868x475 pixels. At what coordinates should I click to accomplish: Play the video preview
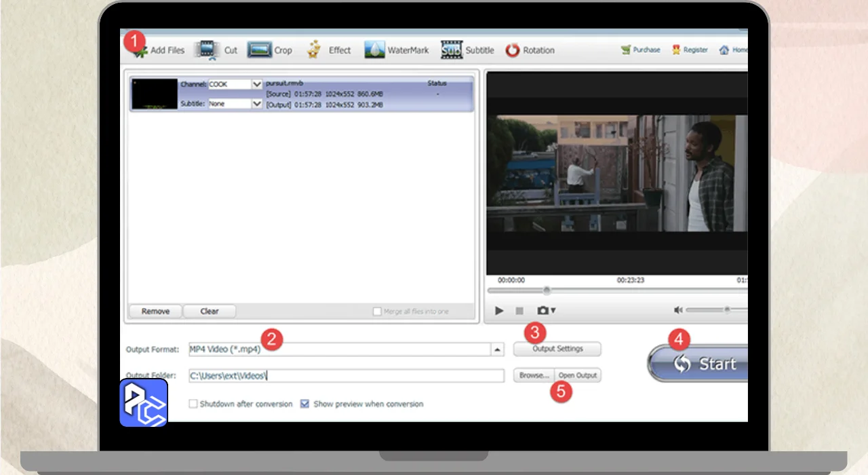[499, 311]
